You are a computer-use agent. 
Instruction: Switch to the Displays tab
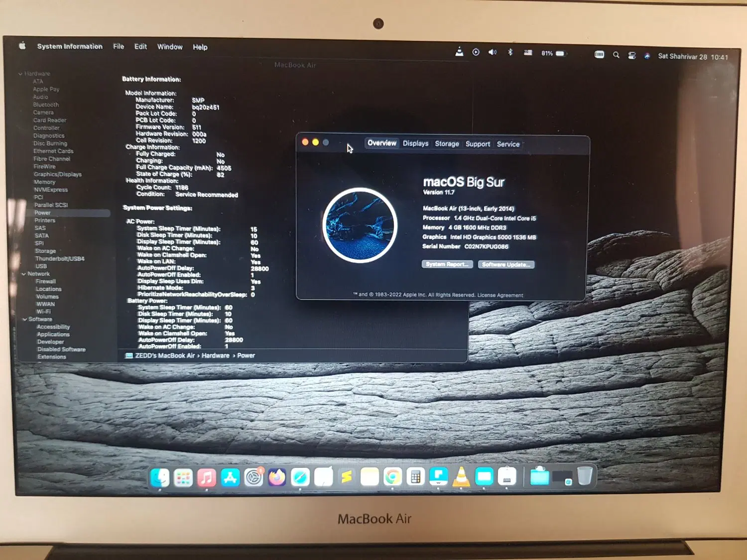pos(415,143)
